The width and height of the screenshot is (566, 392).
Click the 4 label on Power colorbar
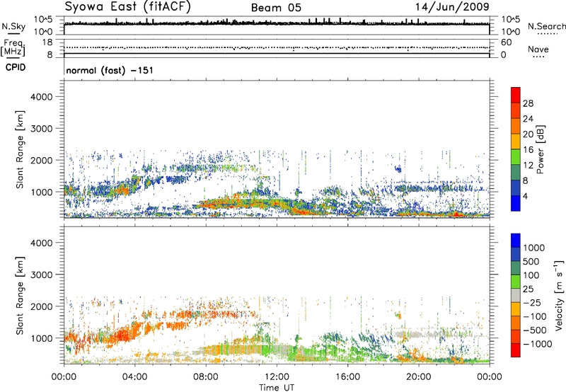click(x=525, y=197)
